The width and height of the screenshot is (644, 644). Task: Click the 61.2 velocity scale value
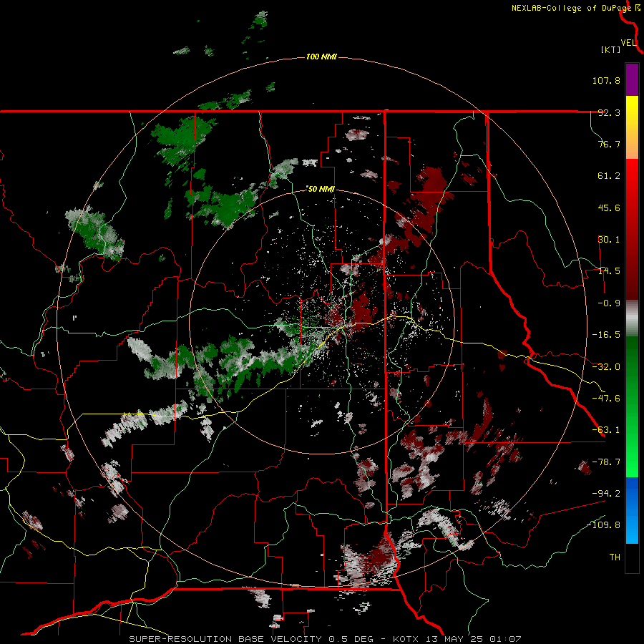[x=609, y=176]
